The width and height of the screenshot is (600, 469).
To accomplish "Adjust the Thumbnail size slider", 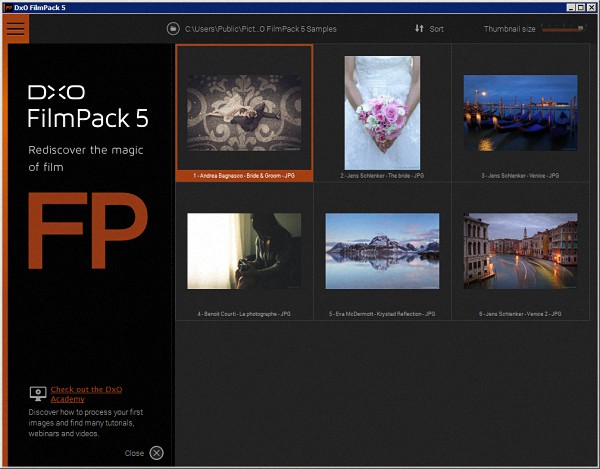I will [x=562, y=28].
